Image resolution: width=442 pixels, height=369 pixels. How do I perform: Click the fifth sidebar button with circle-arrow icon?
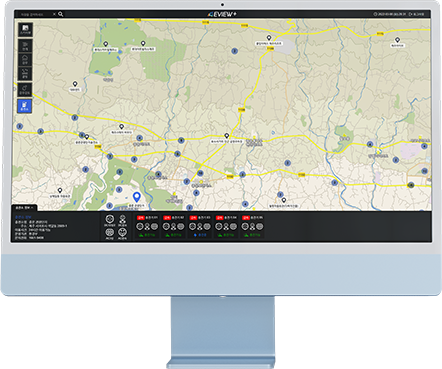pyautogui.click(x=25, y=90)
